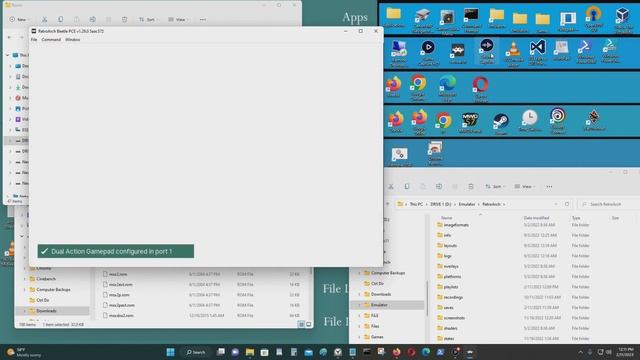640x360 pixels.
Task: Select msxdos2.rom in the lower-left Explorer
Action: (x=202, y=316)
